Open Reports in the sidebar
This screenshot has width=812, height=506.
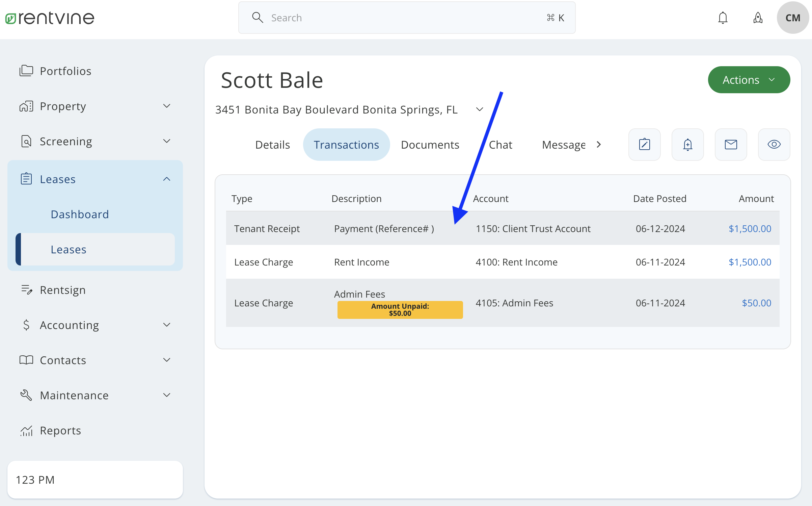pos(60,430)
